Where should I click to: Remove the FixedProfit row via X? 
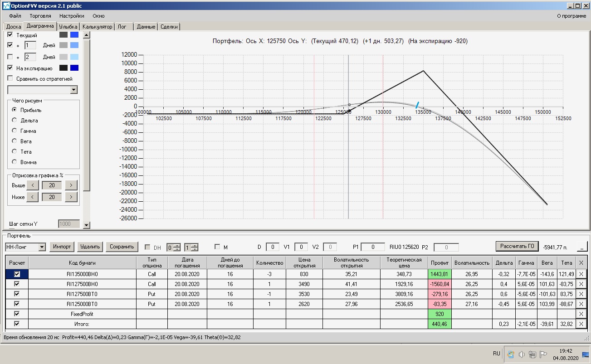click(581, 314)
